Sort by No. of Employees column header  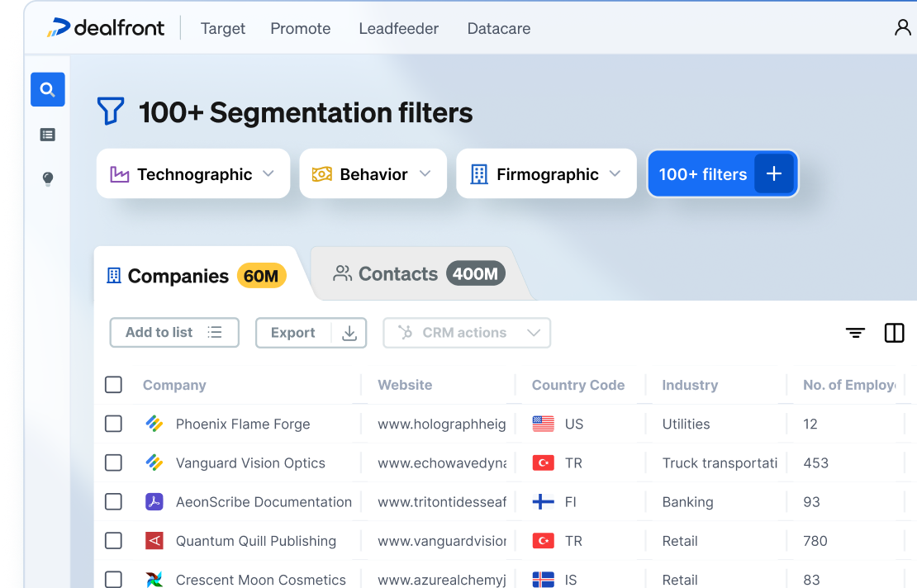pyautogui.click(x=849, y=385)
